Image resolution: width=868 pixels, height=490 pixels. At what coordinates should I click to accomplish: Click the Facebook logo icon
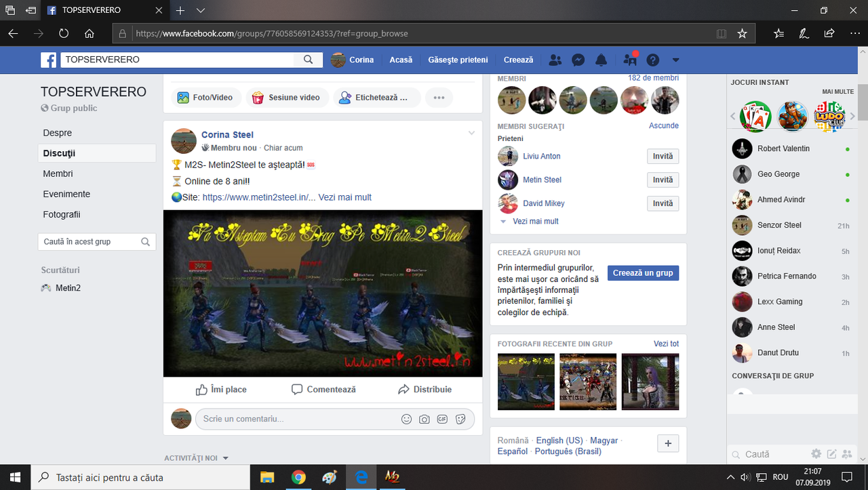(x=49, y=60)
